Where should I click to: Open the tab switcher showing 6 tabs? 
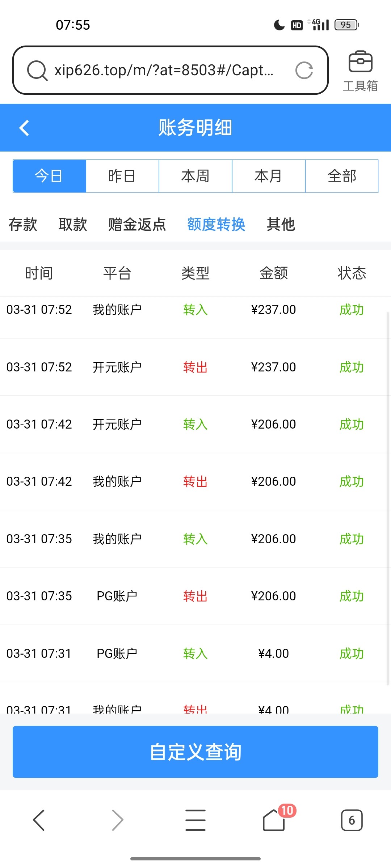pos(352,820)
